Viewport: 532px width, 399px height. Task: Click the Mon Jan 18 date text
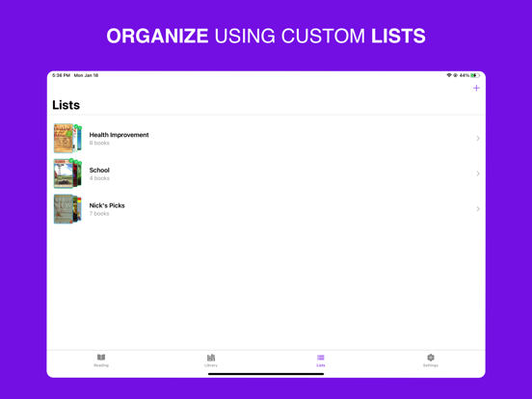click(86, 75)
